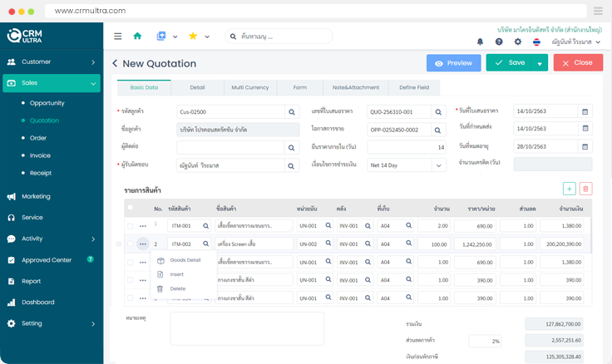Check the fourth product row checkbox
The width and height of the screenshot is (612, 364).
click(x=131, y=280)
